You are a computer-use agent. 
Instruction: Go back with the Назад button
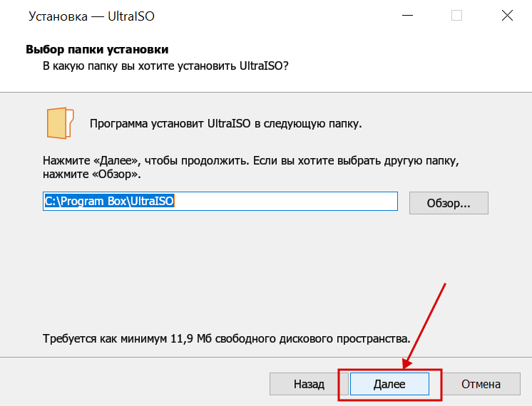pyautogui.click(x=309, y=384)
